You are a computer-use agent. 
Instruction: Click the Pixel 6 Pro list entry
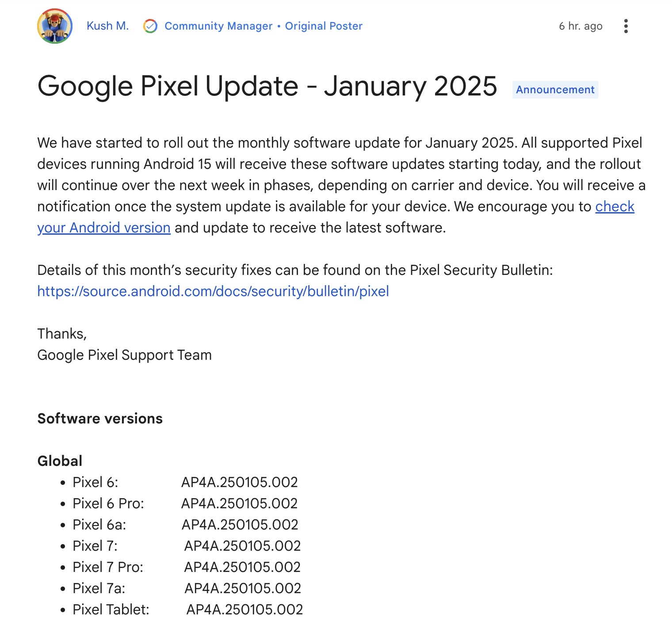tap(179, 503)
